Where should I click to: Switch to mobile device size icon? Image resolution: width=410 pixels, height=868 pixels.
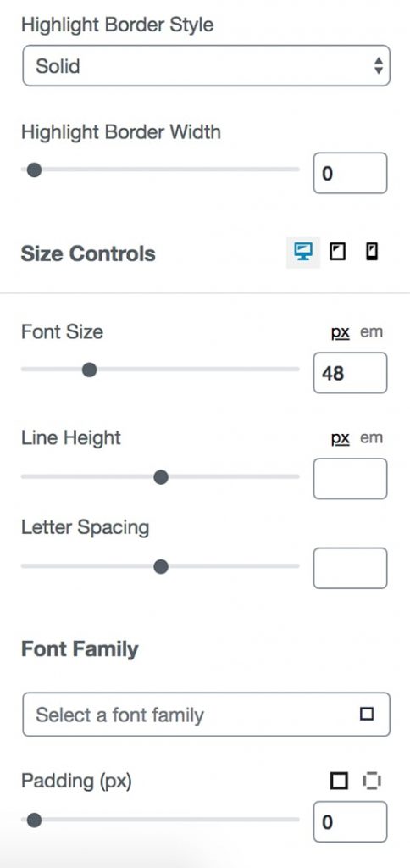pos(372,253)
